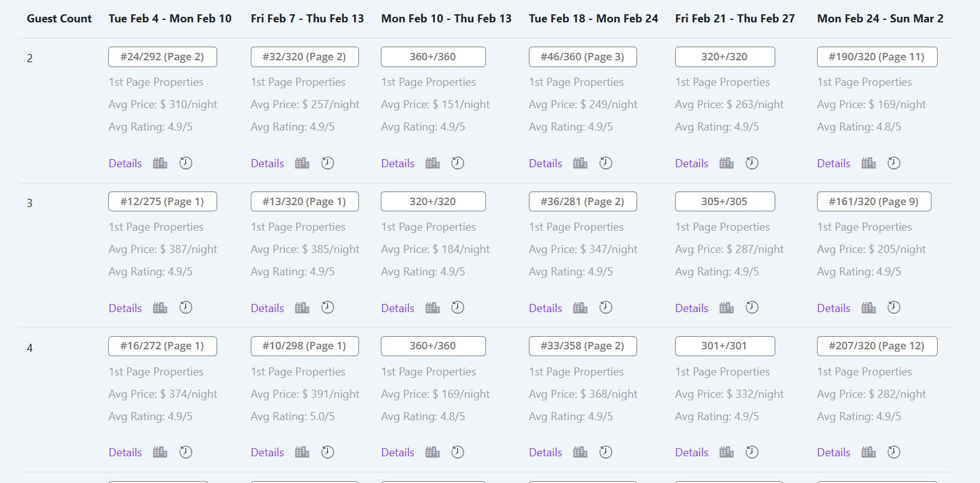Image resolution: width=980 pixels, height=483 pixels.
Task: Open history clock for 2 guests, Feb 24-Mar 2
Action: point(894,163)
